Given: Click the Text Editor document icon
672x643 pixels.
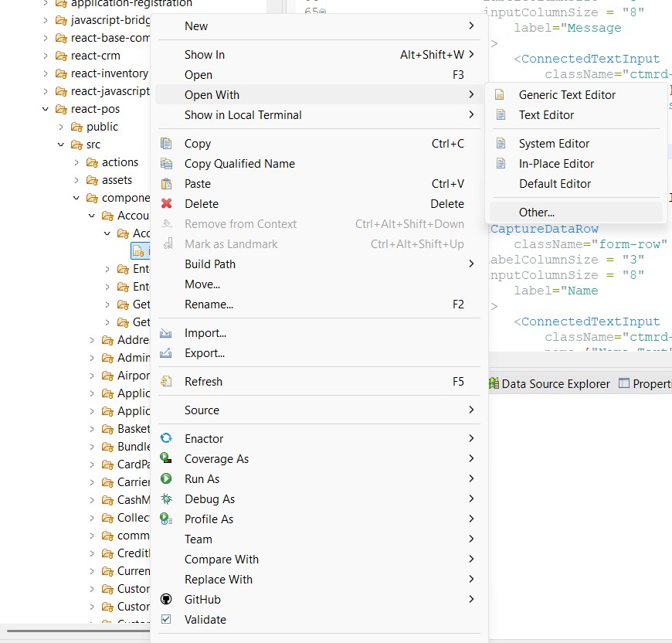Looking at the screenshot, I should (x=501, y=114).
